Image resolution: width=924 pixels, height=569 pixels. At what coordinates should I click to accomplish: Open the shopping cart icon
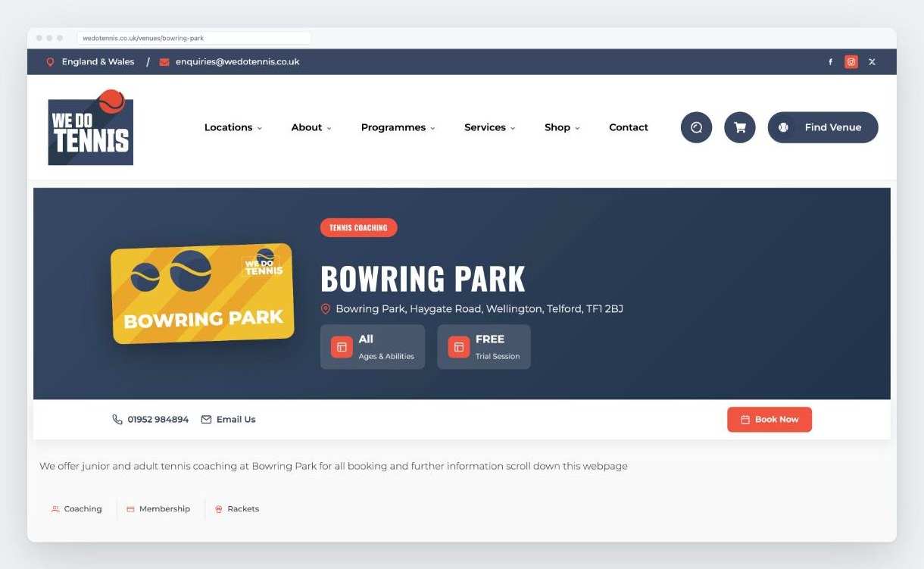(x=740, y=127)
